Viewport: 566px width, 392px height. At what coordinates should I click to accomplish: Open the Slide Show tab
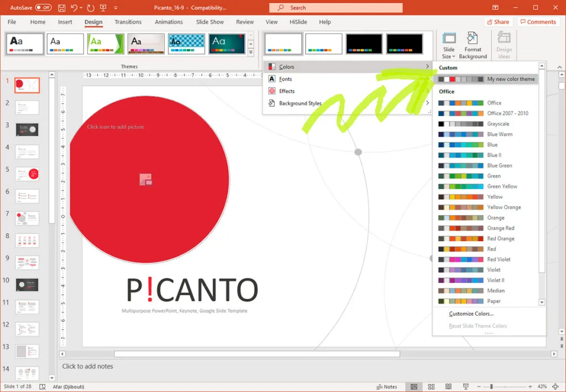tap(210, 22)
